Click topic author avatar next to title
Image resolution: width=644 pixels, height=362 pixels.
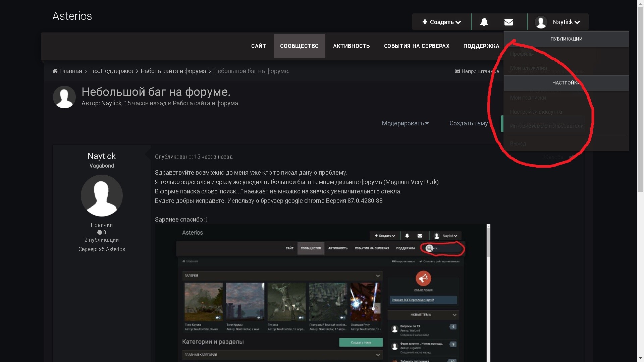coord(64,97)
